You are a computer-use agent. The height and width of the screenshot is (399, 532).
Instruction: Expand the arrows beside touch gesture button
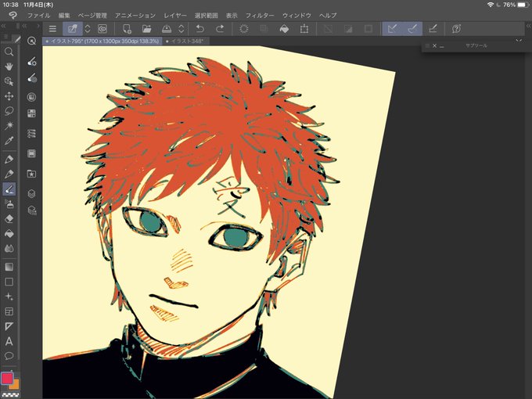click(x=88, y=29)
